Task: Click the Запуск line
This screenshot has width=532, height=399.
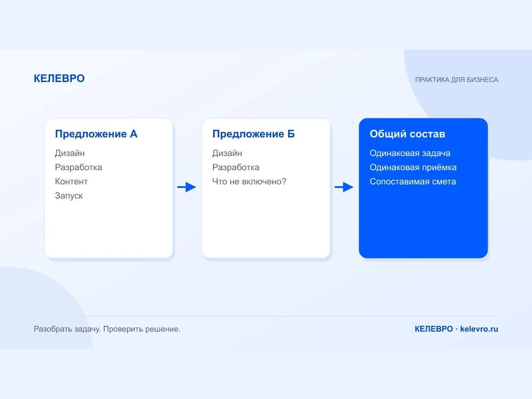Action: (69, 196)
